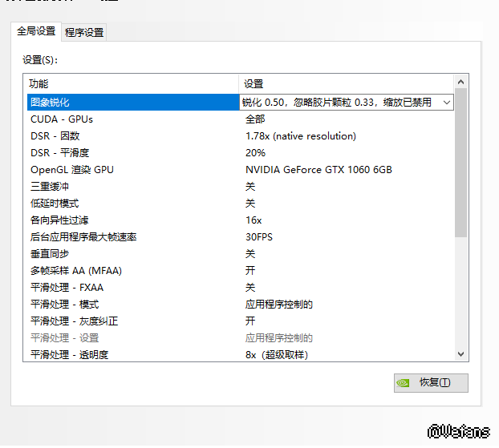The width and height of the screenshot is (499, 448).
Task: Click the scrollbar down arrow
Action: [460, 354]
